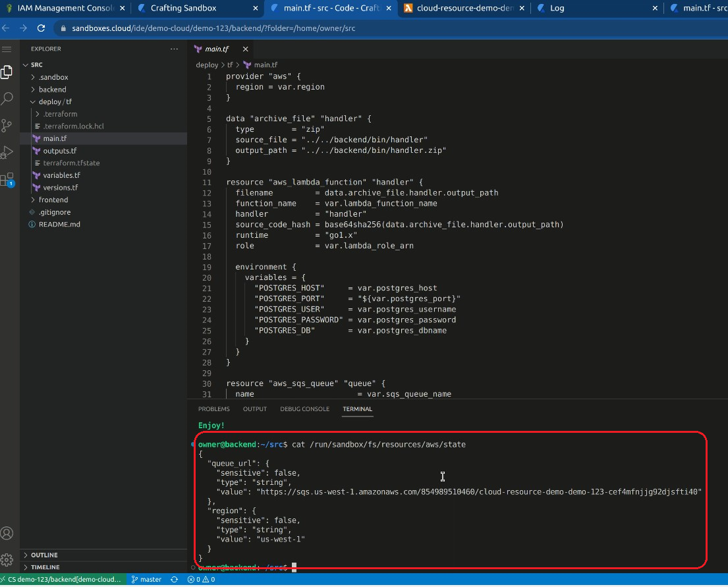728x587 pixels.
Task: Open the Crafting Sandbox browser tab
Action: point(183,9)
